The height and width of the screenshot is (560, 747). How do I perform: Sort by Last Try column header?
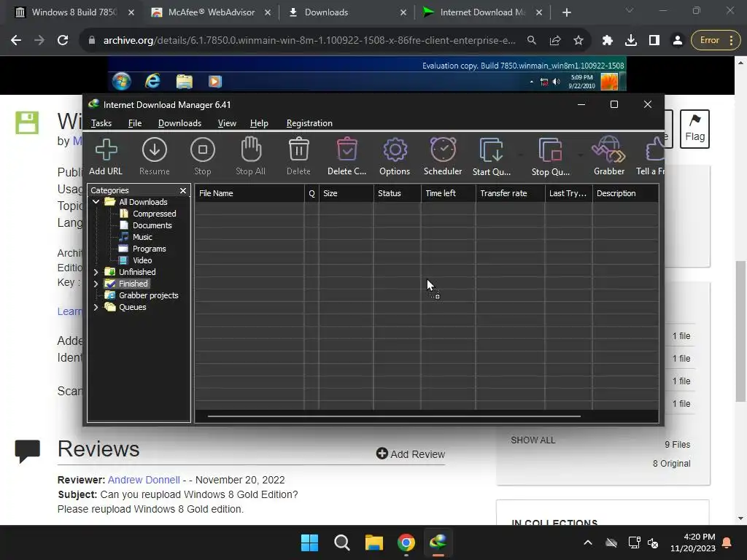pos(569,193)
